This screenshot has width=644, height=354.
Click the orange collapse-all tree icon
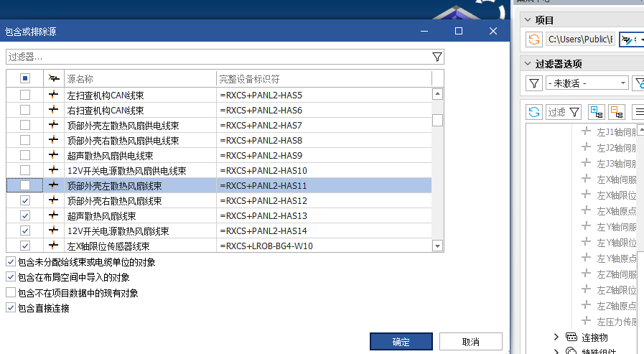(617, 112)
